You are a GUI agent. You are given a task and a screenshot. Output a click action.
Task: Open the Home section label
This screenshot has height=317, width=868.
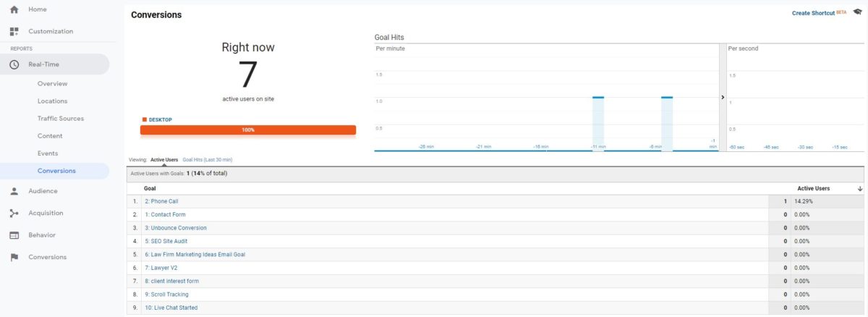click(38, 9)
